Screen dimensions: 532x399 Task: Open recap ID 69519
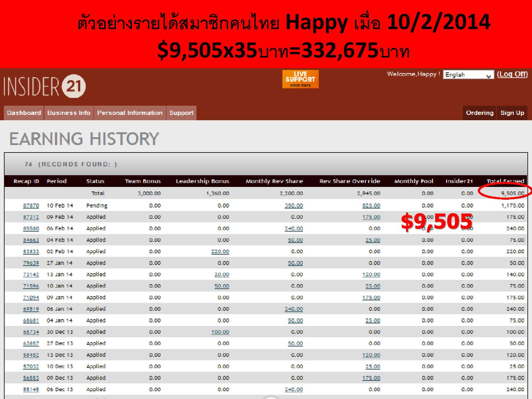(x=31, y=309)
